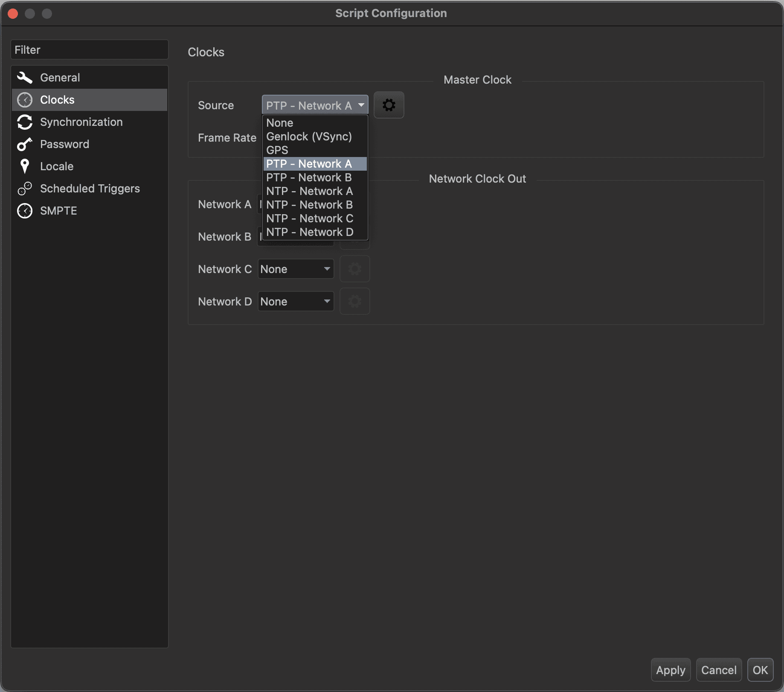The width and height of the screenshot is (784, 692).
Task: Click the Cancel button
Action: click(719, 670)
